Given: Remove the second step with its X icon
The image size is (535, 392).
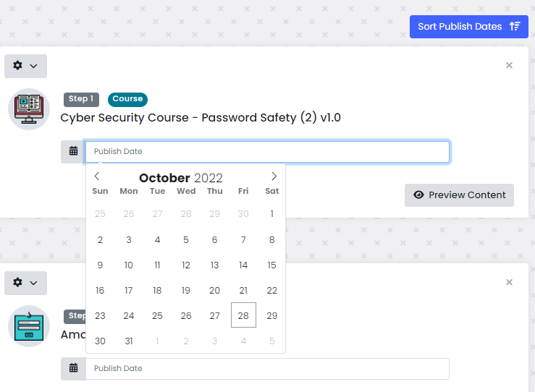Looking at the screenshot, I should click(x=509, y=282).
